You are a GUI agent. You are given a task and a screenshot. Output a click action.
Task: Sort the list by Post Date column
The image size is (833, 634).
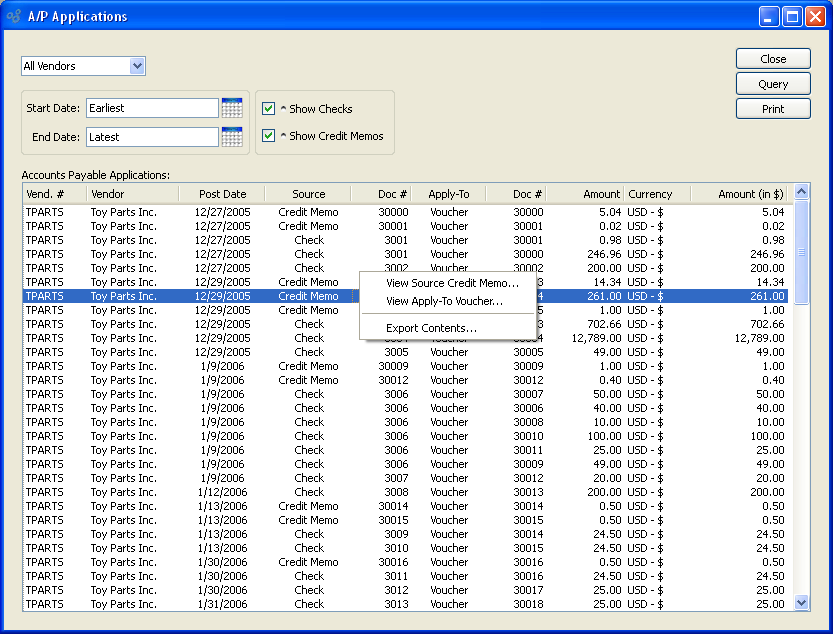click(x=222, y=194)
